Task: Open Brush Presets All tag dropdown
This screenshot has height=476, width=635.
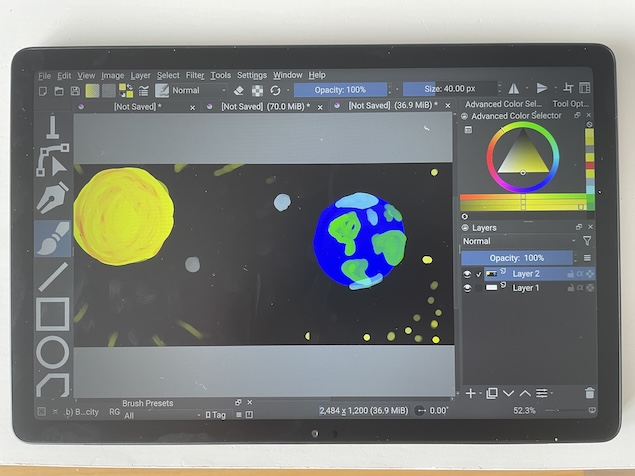Action: [162, 415]
